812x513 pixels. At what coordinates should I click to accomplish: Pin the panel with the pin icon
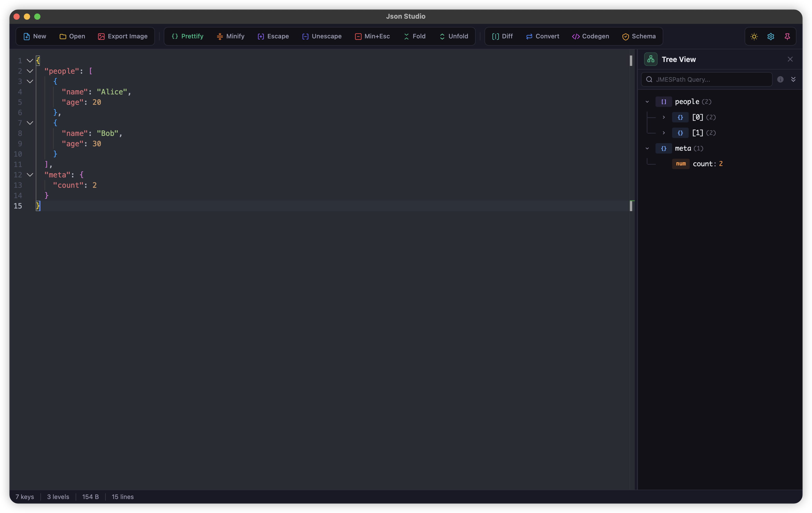(x=787, y=37)
